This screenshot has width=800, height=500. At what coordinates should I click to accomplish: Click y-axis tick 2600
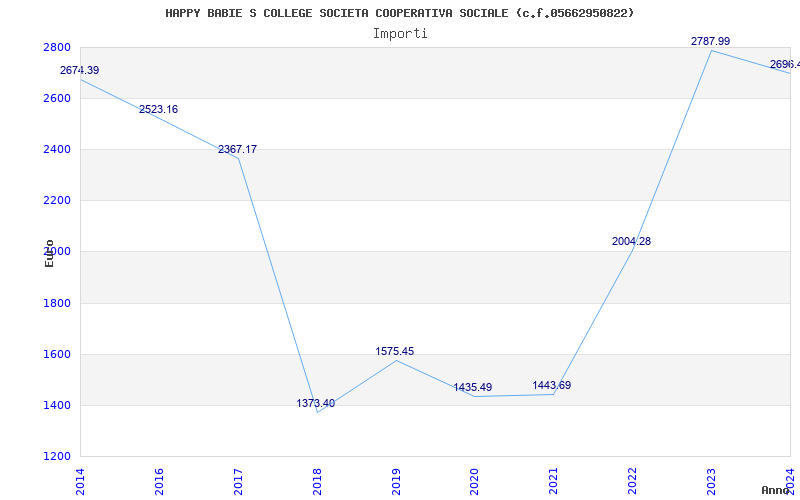coord(59,98)
